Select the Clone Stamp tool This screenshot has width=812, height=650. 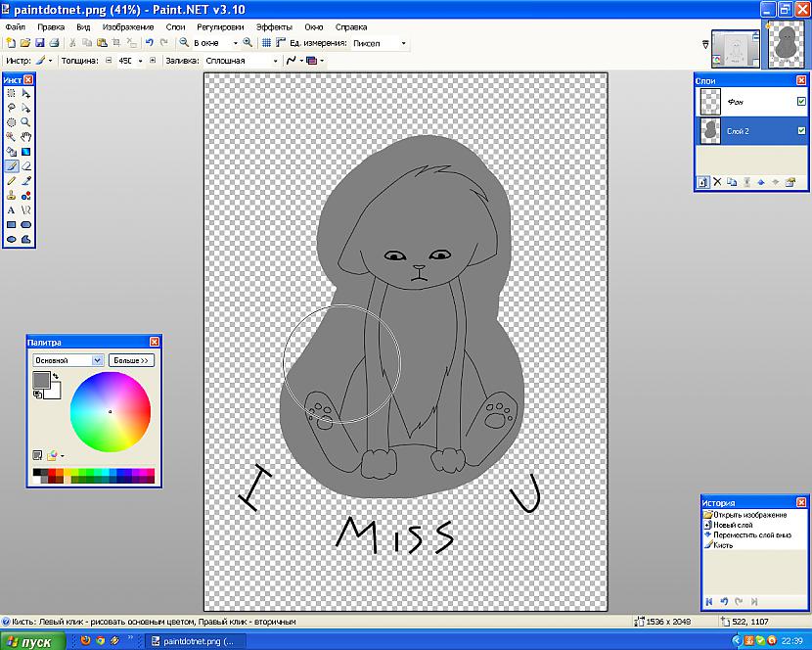(11, 196)
